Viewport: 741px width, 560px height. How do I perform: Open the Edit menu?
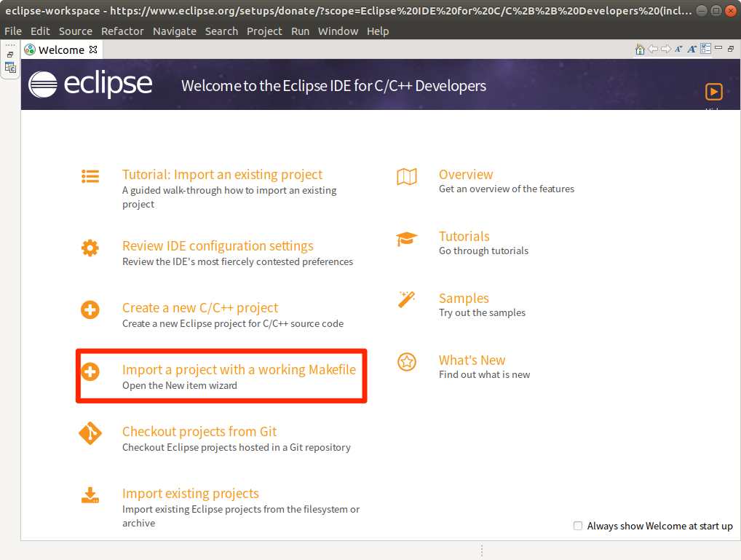point(40,31)
